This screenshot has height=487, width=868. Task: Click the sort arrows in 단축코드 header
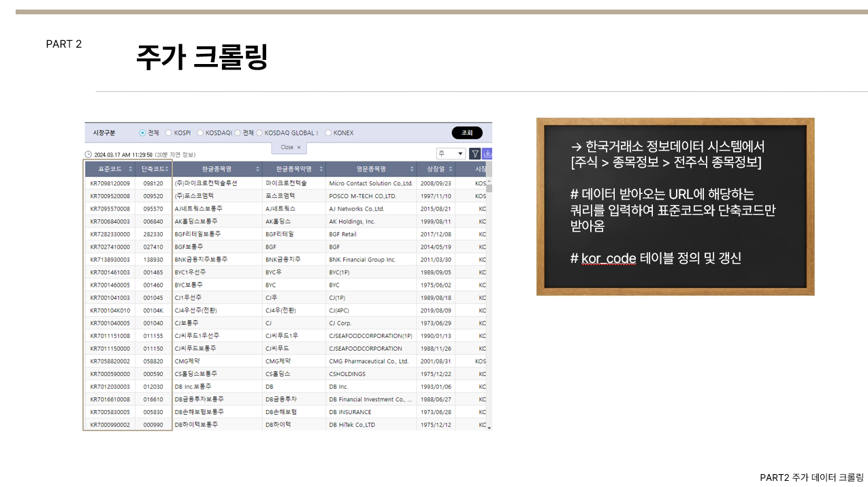pos(167,169)
